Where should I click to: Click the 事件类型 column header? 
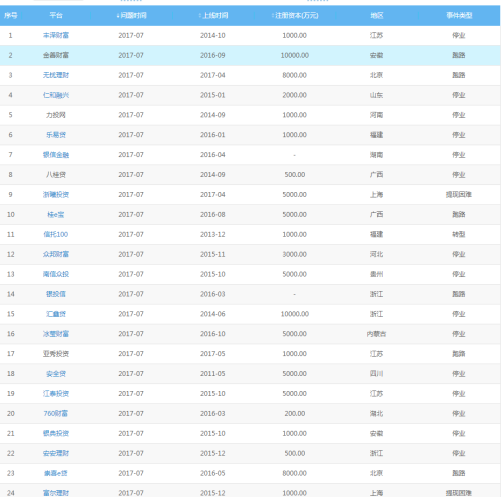(459, 16)
